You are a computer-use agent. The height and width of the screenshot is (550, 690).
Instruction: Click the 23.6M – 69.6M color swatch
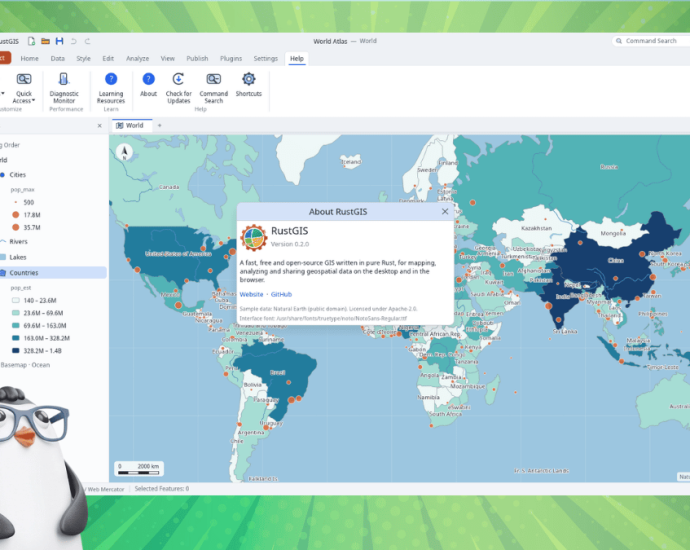(15, 313)
